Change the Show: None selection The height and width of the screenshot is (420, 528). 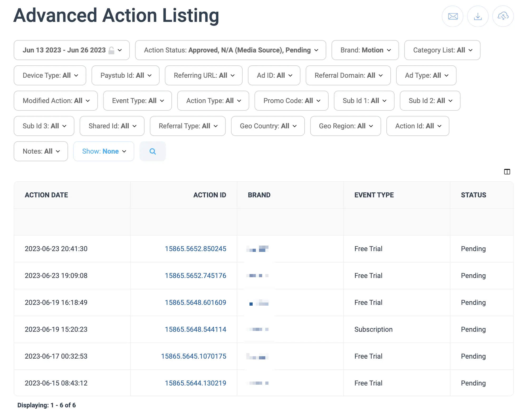[x=103, y=151]
